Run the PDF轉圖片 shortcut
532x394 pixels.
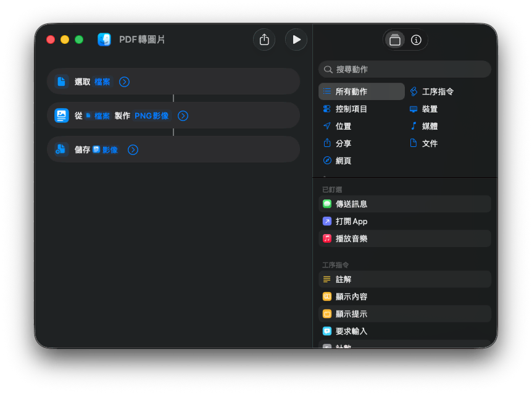[296, 40]
